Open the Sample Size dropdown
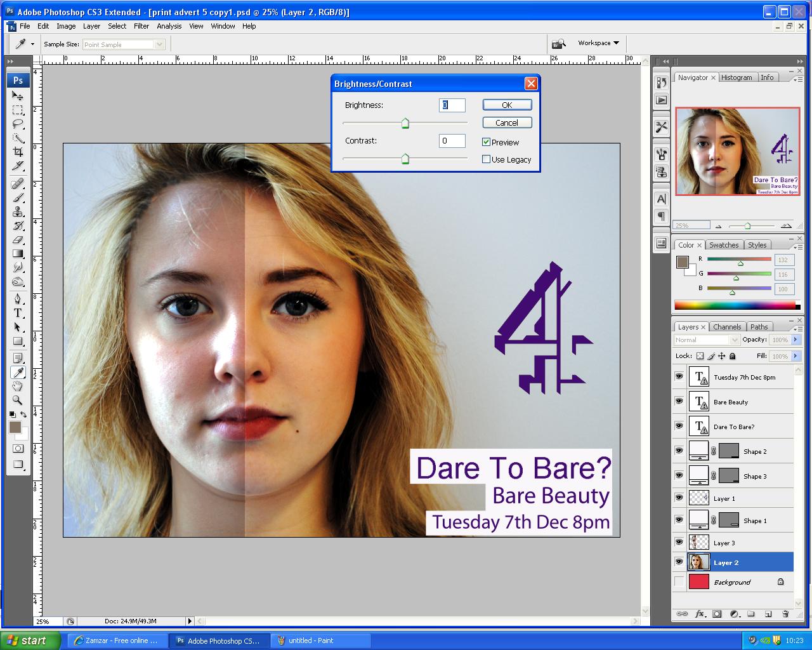 point(124,44)
